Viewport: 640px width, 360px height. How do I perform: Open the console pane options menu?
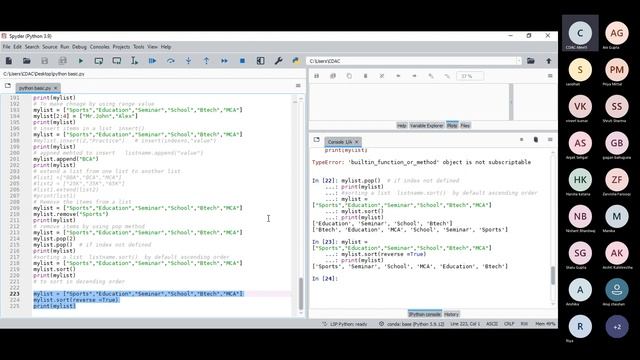(x=550, y=140)
